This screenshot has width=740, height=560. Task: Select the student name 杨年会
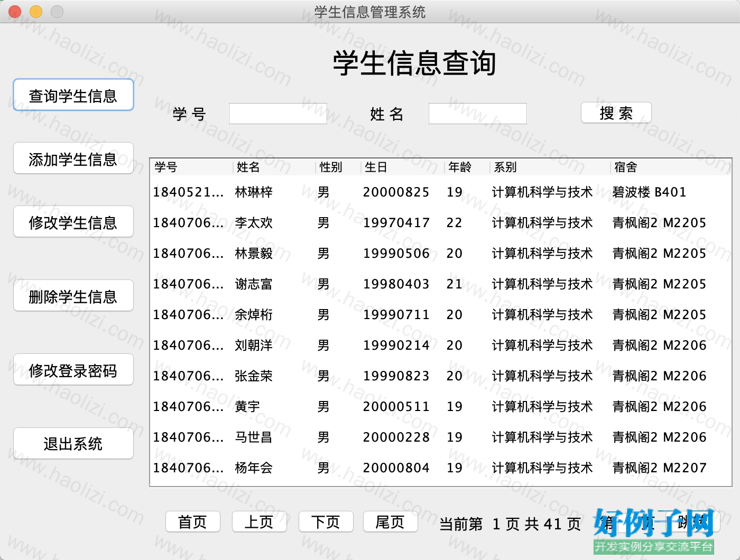[x=254, y=468]
